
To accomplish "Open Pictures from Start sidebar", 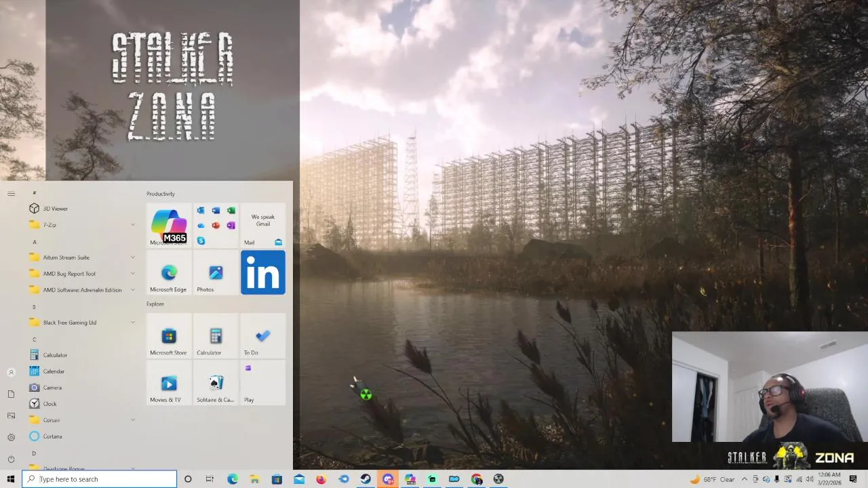I will [11, 416].
